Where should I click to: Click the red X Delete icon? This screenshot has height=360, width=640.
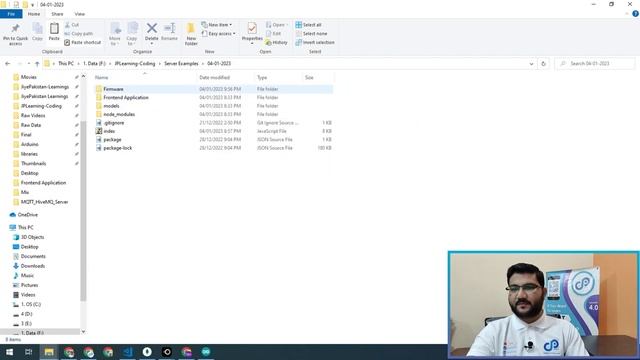click(x=151, y=28)
